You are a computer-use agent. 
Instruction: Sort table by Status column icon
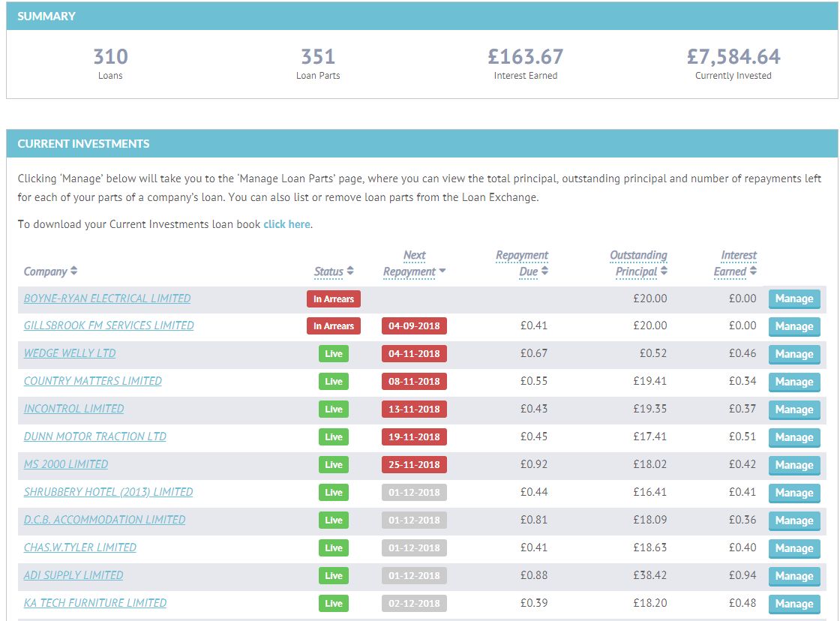coord(350,271)
